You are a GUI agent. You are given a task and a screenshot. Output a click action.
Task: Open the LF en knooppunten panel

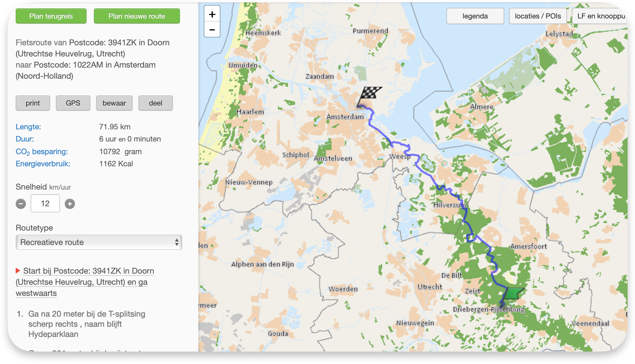600,16
